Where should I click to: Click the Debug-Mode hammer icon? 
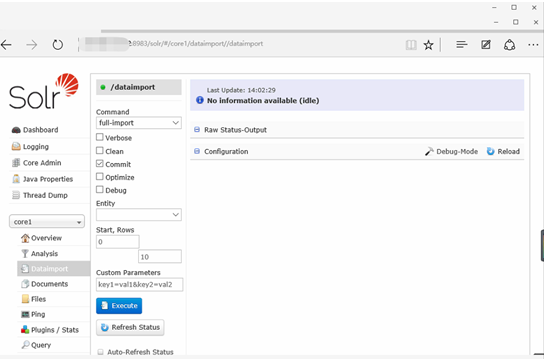429,151
